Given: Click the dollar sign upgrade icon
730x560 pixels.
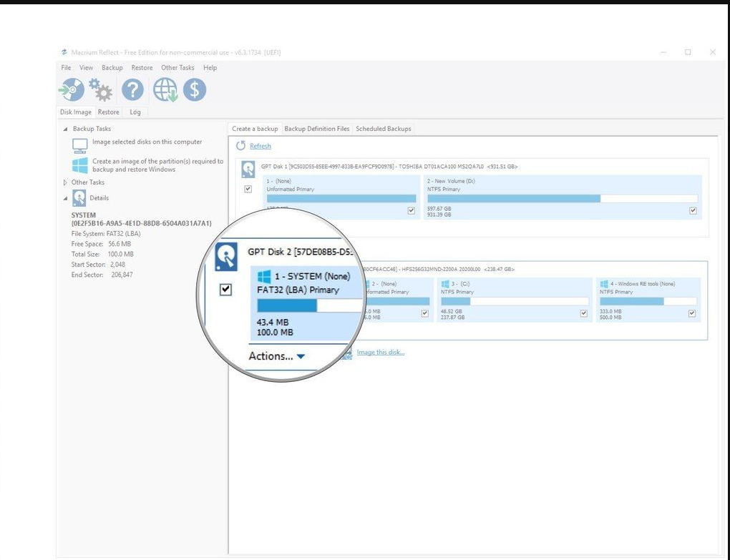Looking at the screenshot, I should click(x=195, y=89).
